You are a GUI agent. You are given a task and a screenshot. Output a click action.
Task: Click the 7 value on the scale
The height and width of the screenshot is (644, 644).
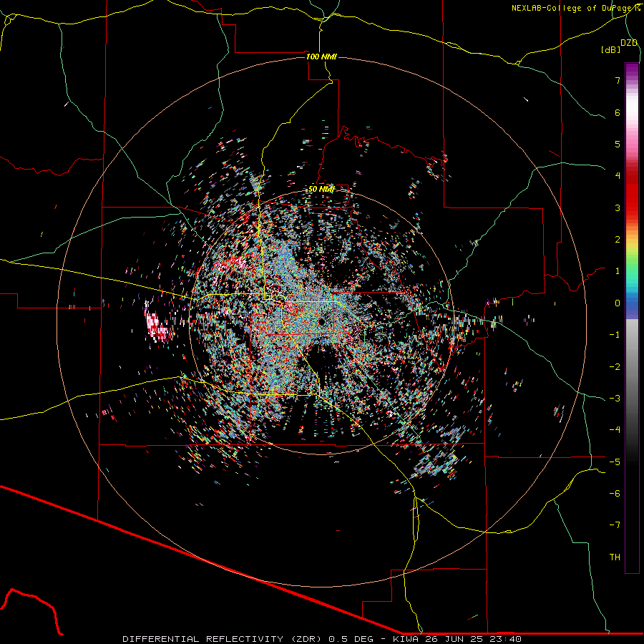coord(618,80)
